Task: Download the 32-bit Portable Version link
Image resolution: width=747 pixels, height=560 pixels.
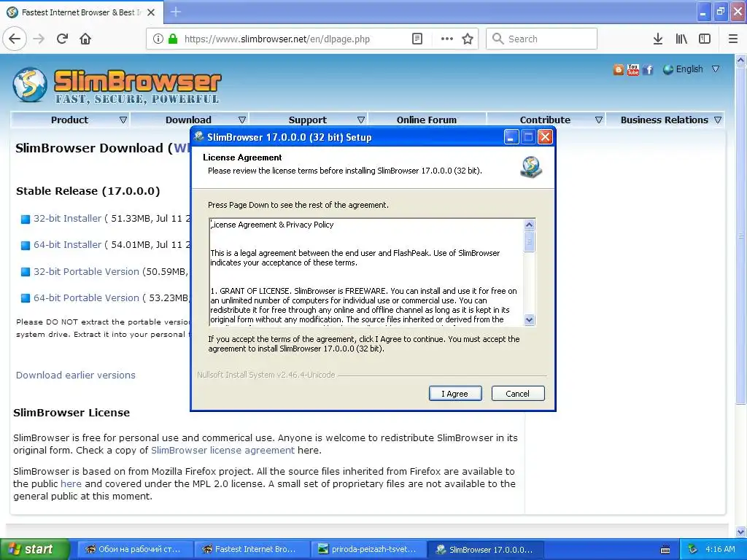Action: coord(86,271)
